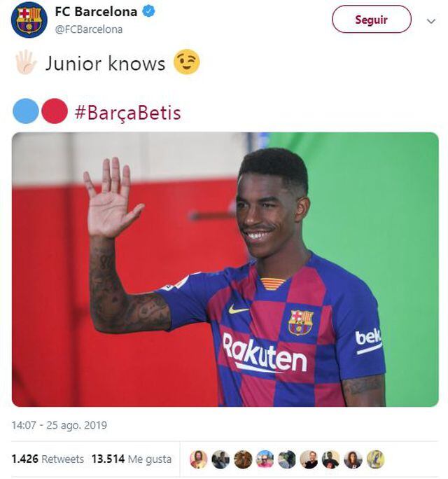The height and width of the screenshot is (479, 448).
Task: Open the last liker's avatar
Action: point(375,459)
